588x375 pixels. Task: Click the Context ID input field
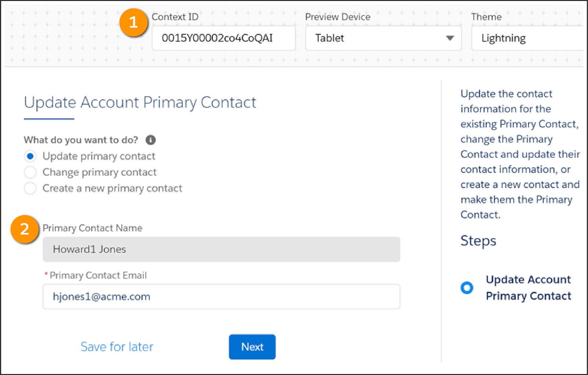pyautogui.click(x=224, y=38)
